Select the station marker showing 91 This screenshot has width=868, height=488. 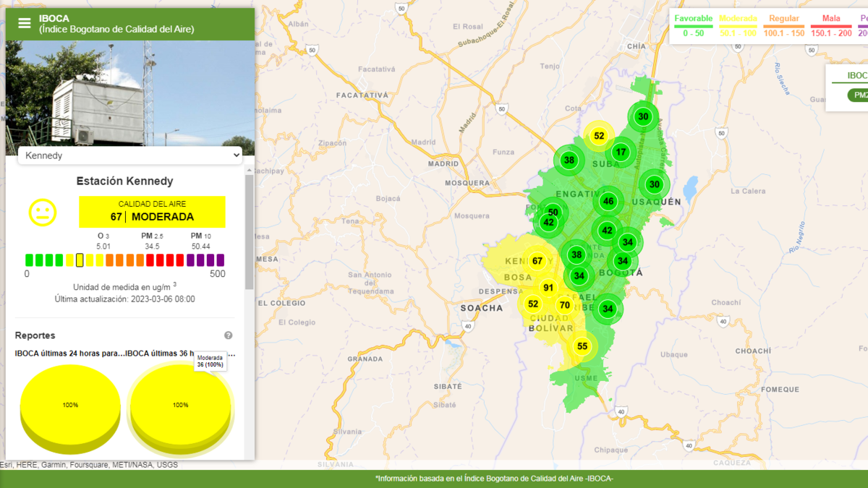click(548, 288)
